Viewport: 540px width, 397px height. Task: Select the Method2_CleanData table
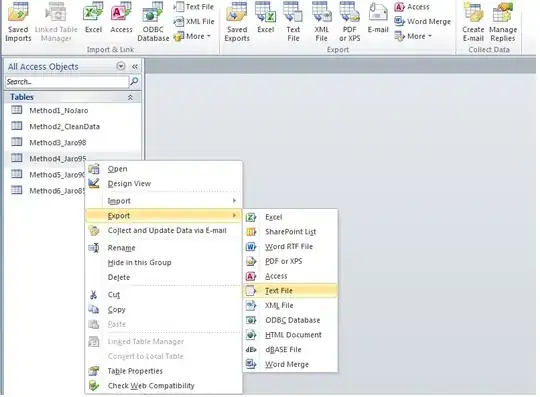pos(73,126)
